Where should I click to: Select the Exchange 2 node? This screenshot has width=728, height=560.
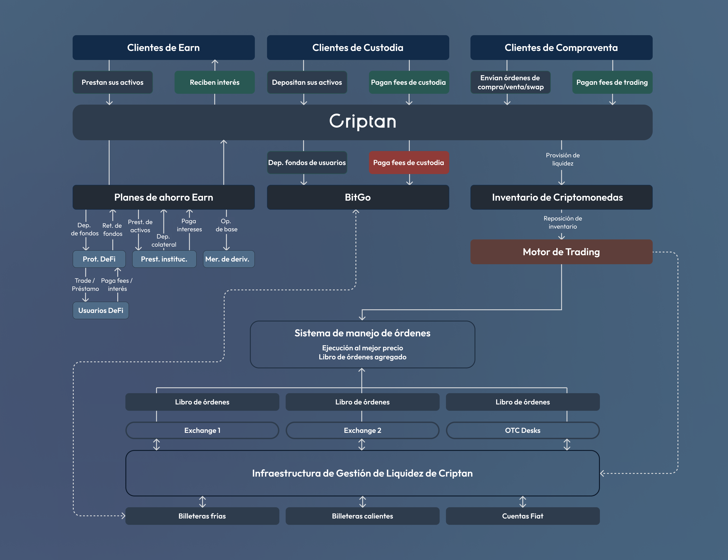(x=362, y=430)
